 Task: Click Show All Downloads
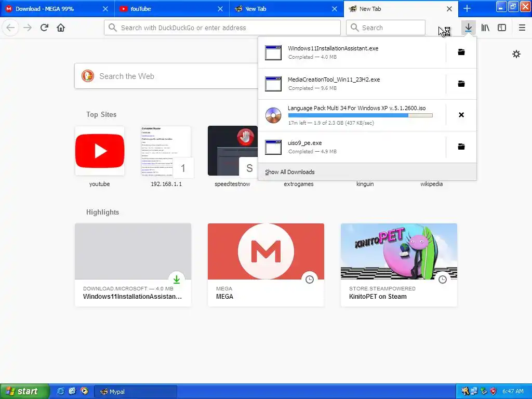click(367, 171)
